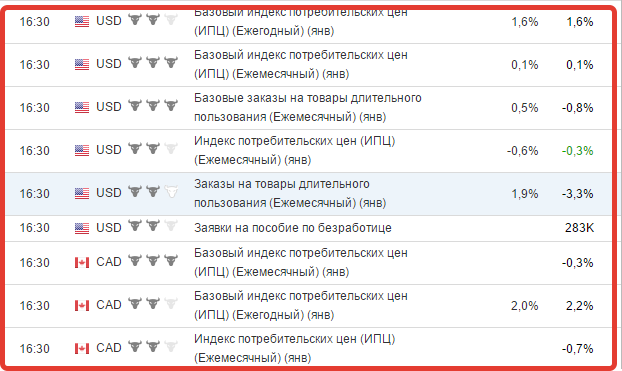The height and width of the screenshot is (371, 622).
Task: Click the bull importance icons in the durable goods -3,3% row
Action: tap(153, 192)
